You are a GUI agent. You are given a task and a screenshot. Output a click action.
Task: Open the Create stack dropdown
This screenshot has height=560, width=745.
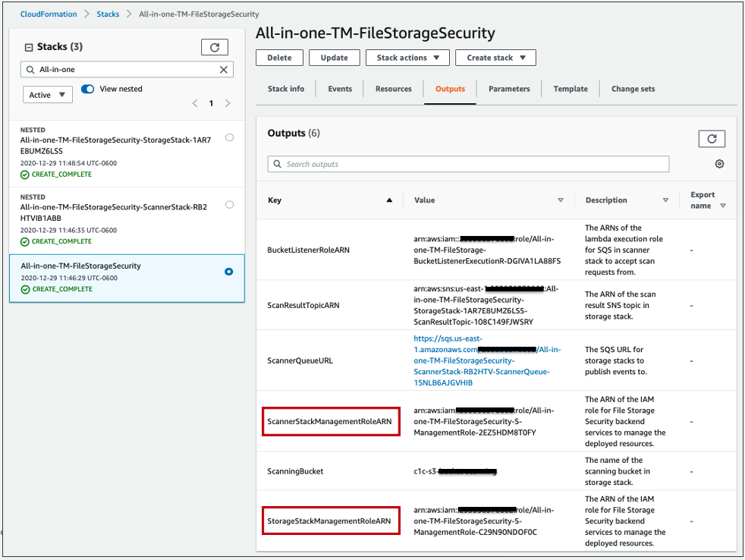point(495,58)
